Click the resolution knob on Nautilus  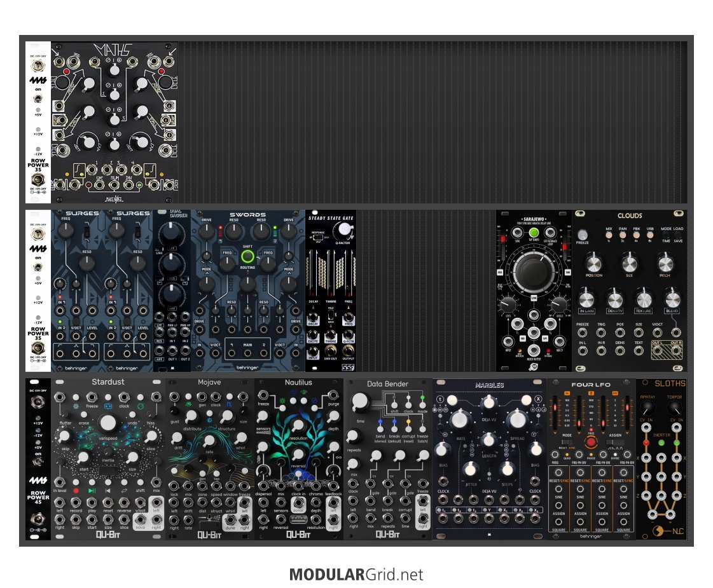tap(298, 425)
